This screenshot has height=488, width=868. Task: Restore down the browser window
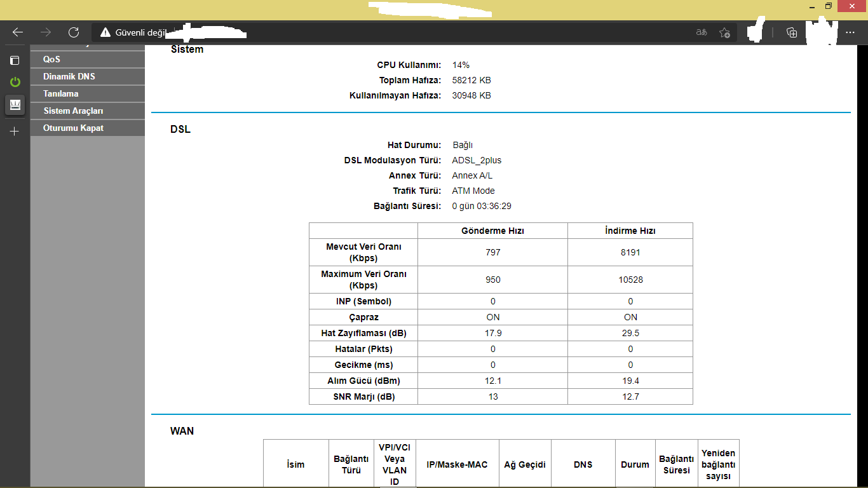(829, 6)
